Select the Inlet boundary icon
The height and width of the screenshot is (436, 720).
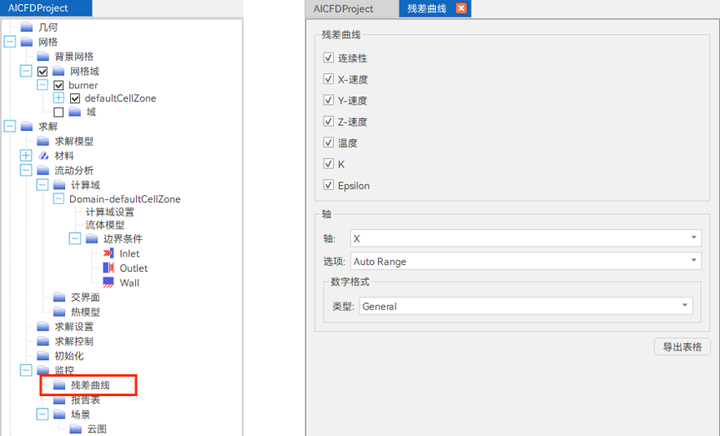(x=108, y=253)
